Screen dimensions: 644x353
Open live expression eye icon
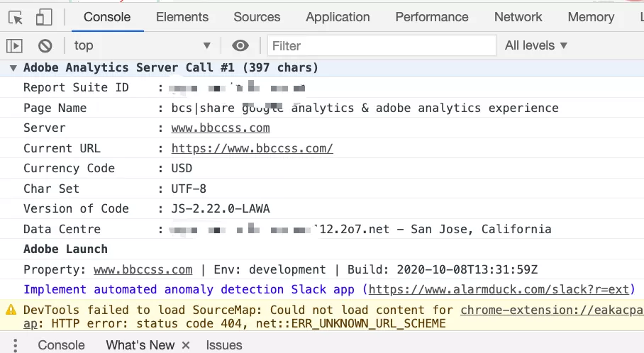(240, 45)
